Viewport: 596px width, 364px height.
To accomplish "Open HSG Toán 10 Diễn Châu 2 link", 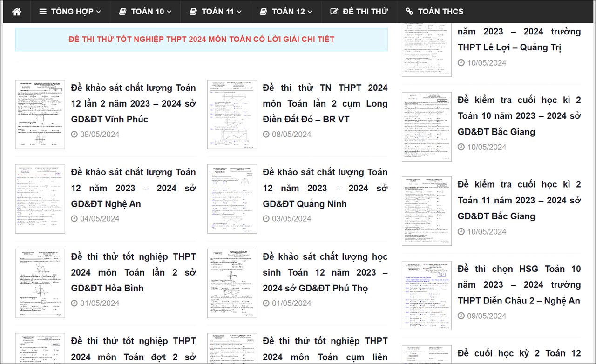I will tap(519, 284).
